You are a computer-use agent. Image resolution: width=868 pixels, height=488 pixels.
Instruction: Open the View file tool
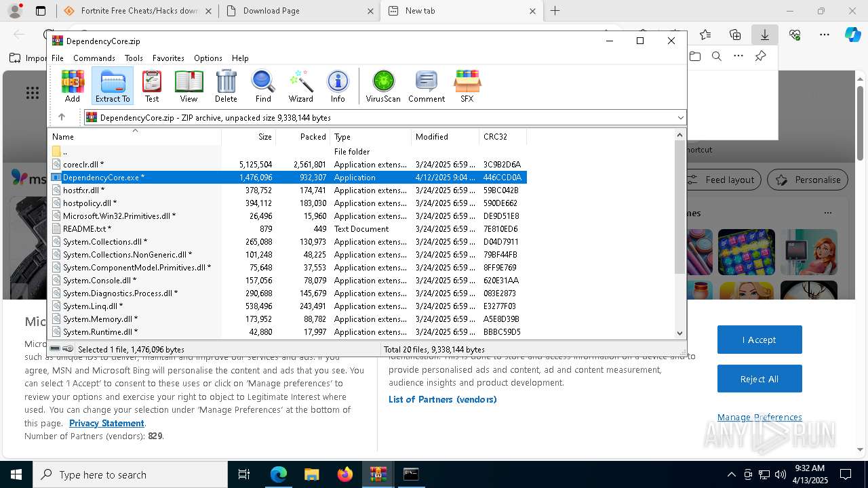(x=189, y=86)
